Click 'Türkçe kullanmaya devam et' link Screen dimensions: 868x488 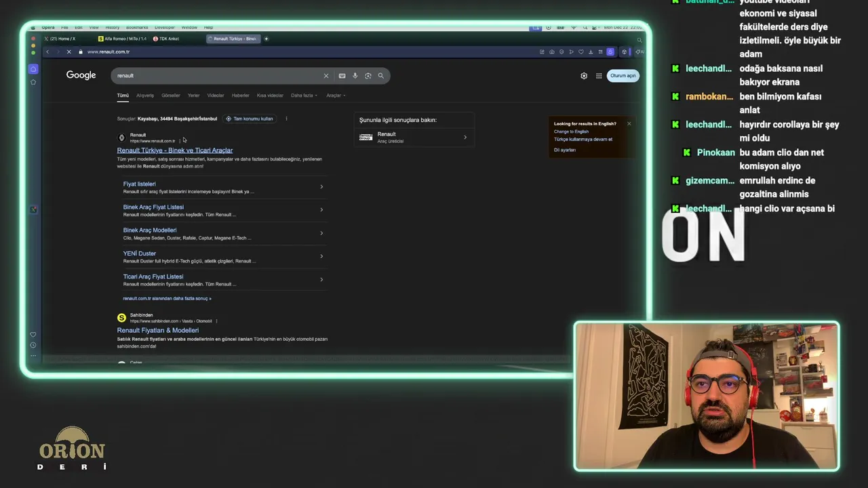(x=583, y=140)
